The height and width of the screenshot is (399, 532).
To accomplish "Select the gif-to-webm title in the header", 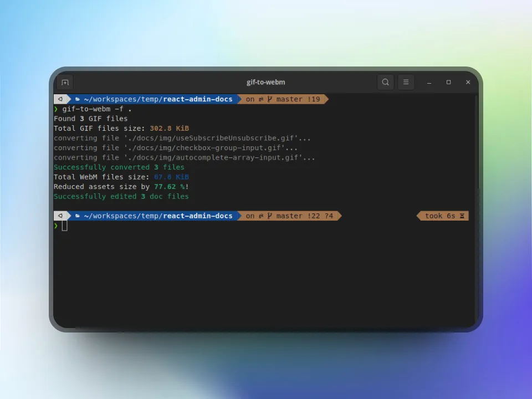I will (x=265, y=82).
